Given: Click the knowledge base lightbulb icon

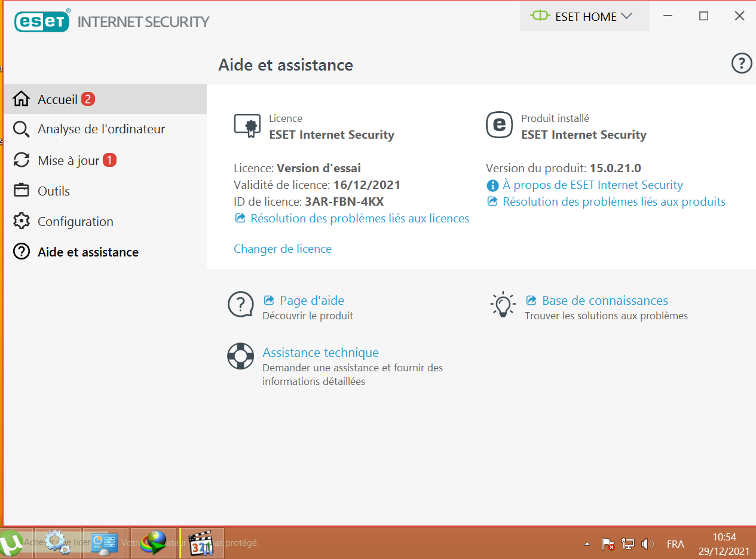Looking at the screenshot, I should [x=503, y=305].
